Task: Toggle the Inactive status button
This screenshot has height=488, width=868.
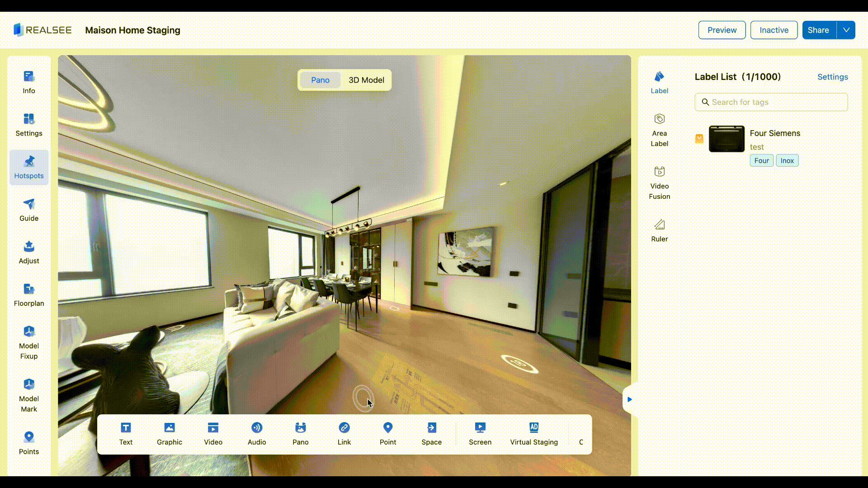Action: pyautogui.click(x=774, y=30)
